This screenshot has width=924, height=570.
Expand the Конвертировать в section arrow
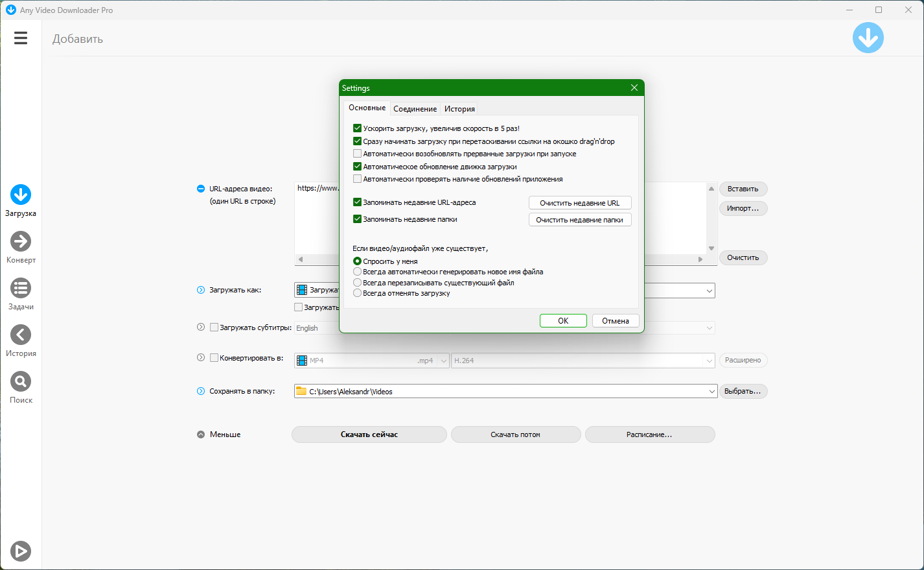201,357
